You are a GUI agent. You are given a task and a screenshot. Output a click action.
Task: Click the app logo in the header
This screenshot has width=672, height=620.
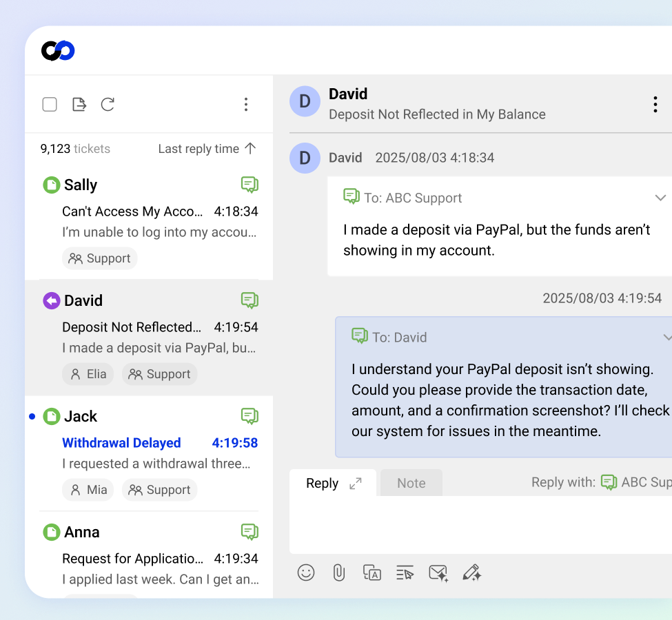coord(58,50)
